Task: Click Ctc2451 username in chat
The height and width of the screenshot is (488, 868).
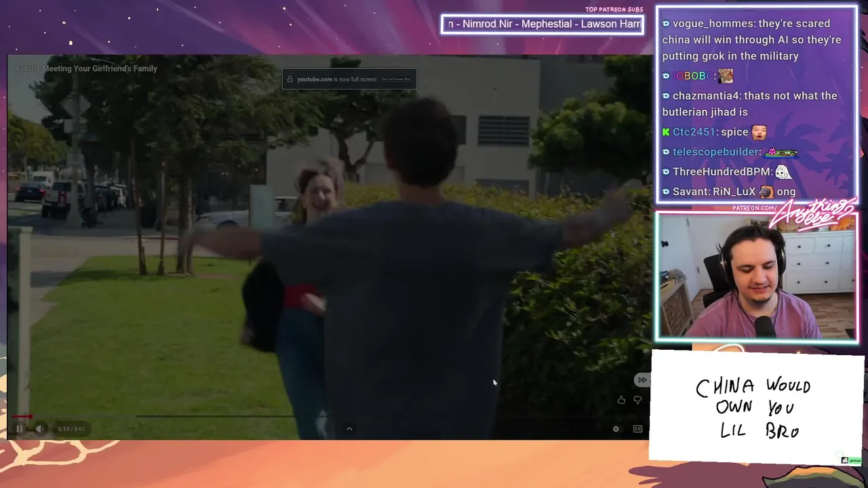Action: tap(694, 132)
